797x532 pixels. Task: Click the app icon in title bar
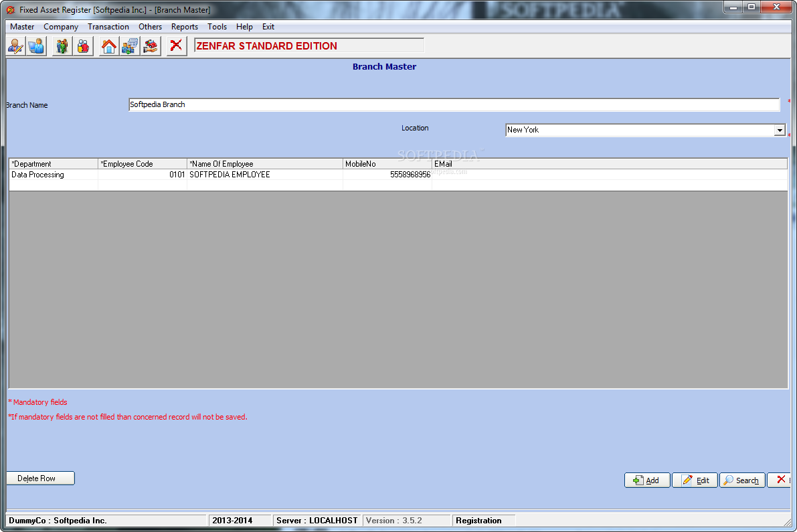point(10,9)
